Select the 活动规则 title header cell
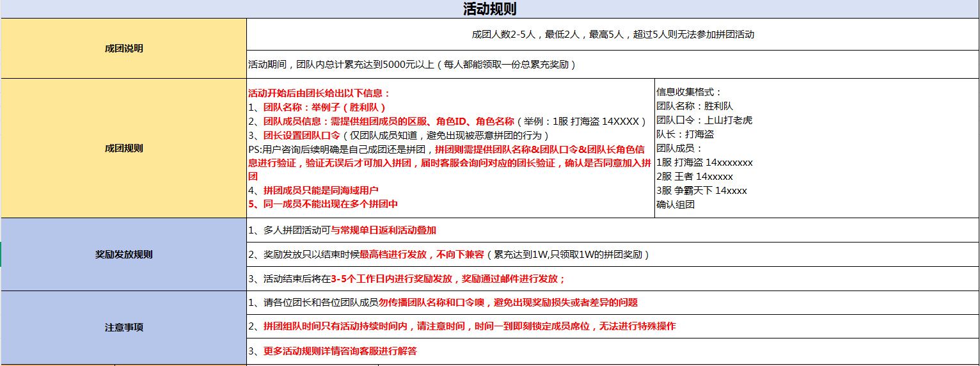Screen dimensions: 980x366 (x=489, y=9)
